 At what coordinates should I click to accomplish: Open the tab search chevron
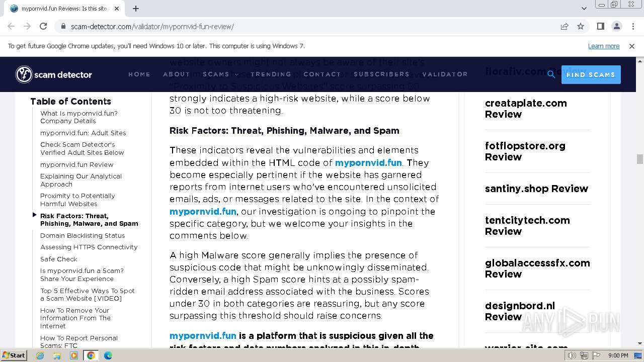(x=584, y=9)
